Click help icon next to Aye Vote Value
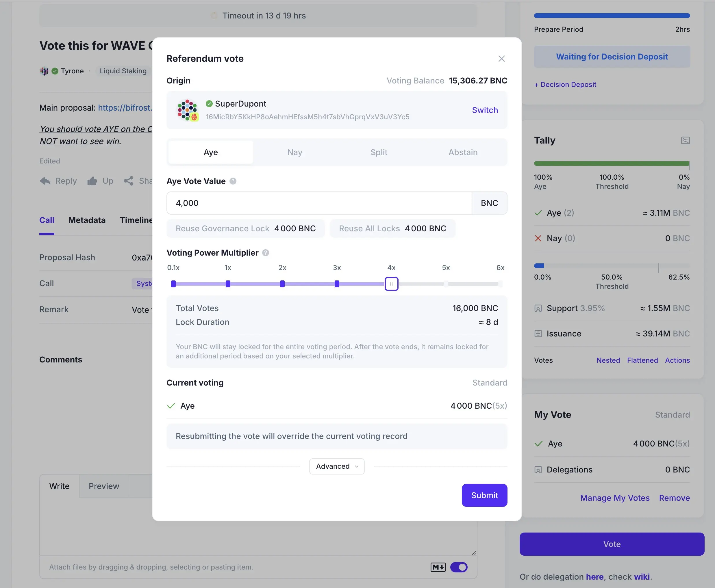 (233, 181)
